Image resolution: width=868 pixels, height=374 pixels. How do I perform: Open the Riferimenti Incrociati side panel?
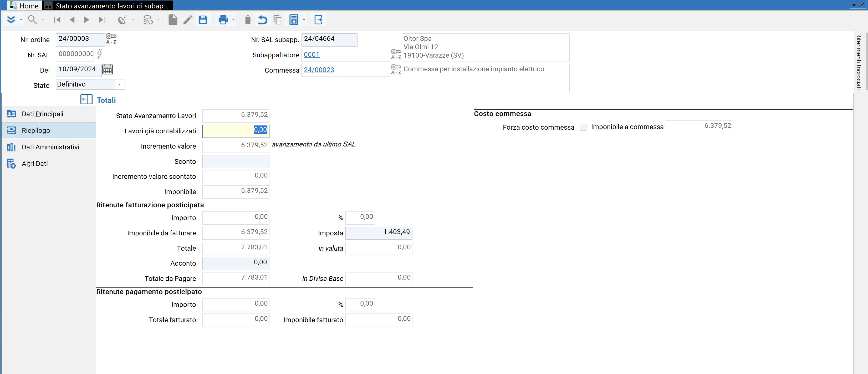[x=858, y=61]
